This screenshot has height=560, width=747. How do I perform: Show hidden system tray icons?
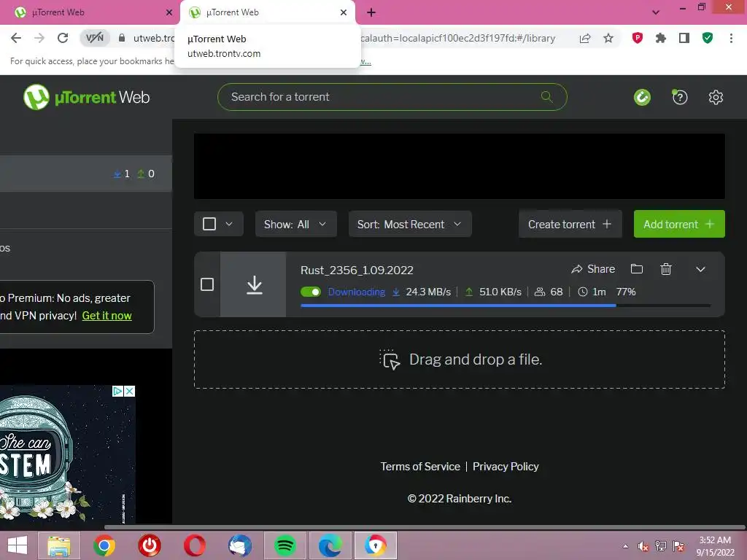(625, 545)
